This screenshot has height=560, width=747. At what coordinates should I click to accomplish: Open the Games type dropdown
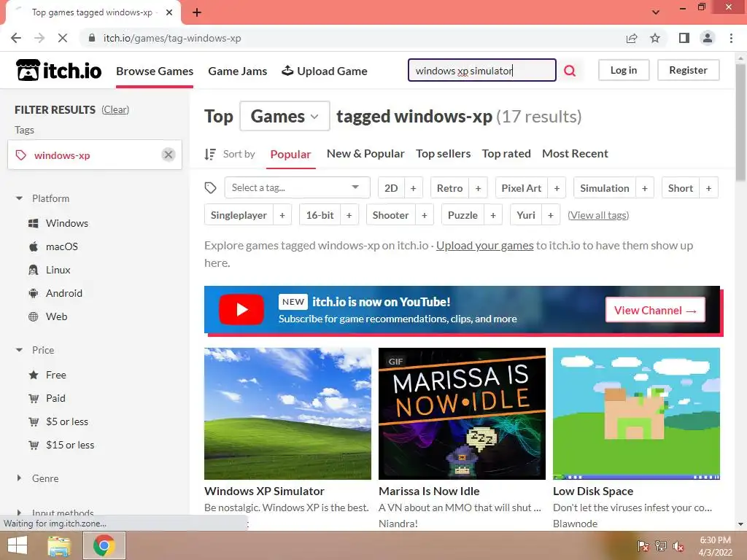tap(285, 116)
